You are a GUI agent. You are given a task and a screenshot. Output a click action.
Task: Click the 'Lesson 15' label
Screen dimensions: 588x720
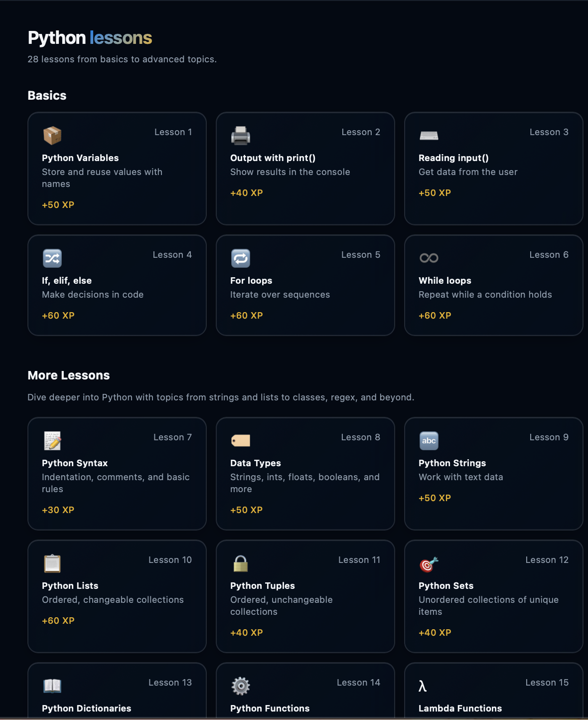click(547, 683)
